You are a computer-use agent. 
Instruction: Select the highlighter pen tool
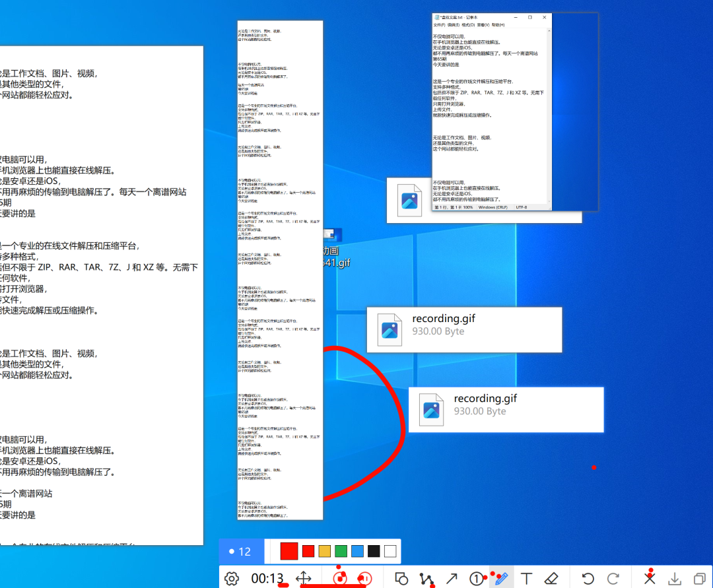(502, 578)
